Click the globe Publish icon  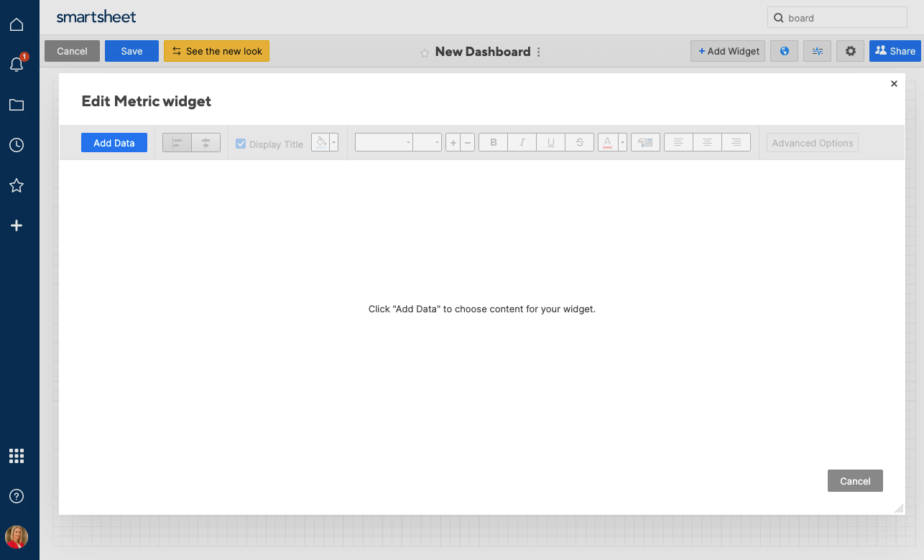click(x=784, y=51)
